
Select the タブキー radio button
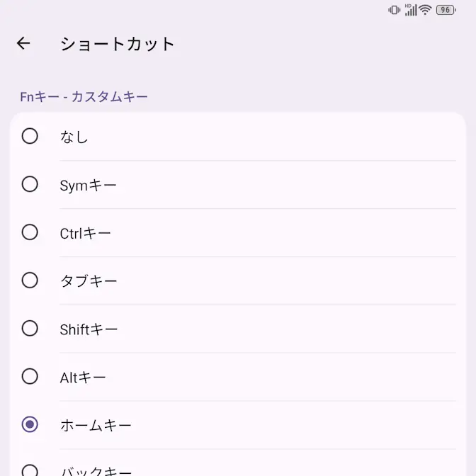pos(30,280)
